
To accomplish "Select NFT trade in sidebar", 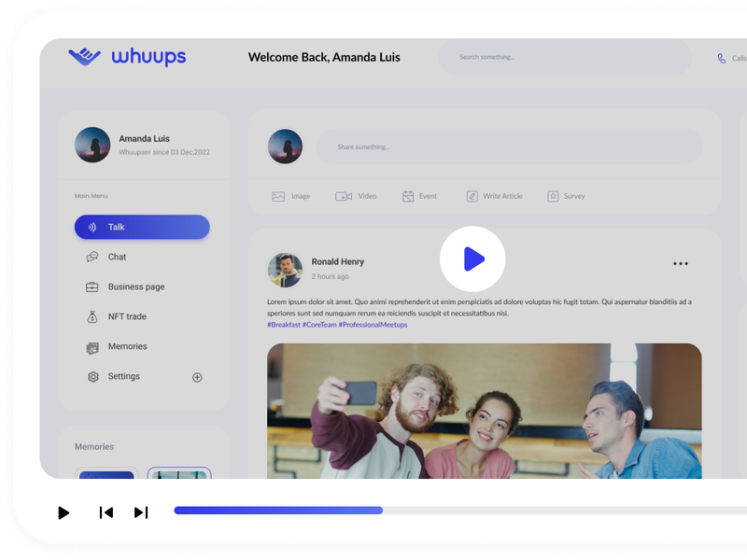I will point(126,316).
